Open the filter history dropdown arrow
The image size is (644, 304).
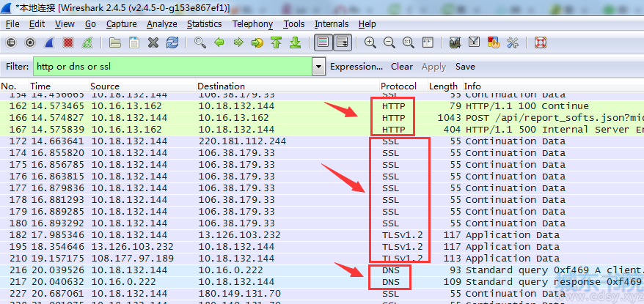pyautogui.click(x=318, y=67)
